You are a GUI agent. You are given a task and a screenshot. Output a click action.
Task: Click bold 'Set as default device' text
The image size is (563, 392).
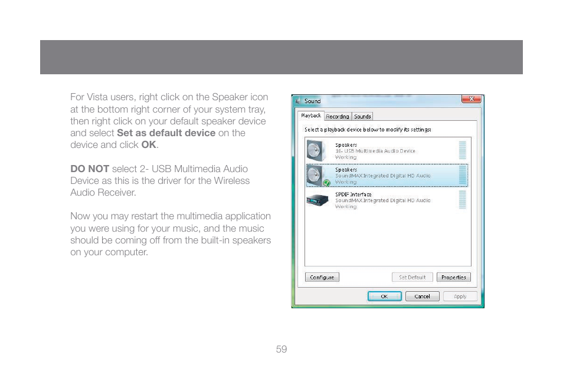[166, 133]
